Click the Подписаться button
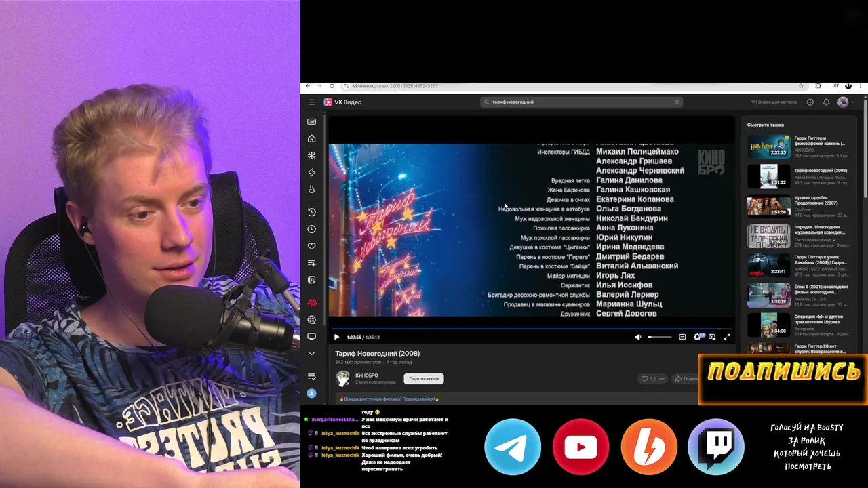868x488 pixels. [x=424, y=378]
